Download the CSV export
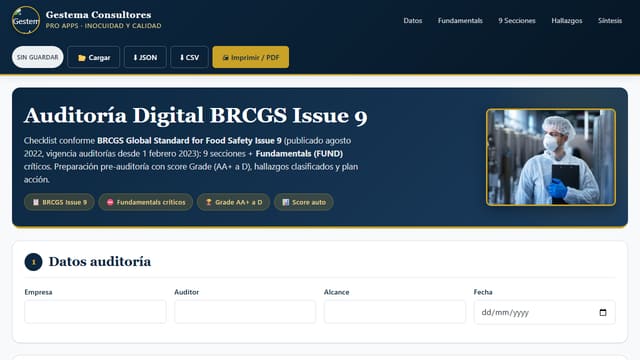The image size is (640, 360). coord(189,57)
